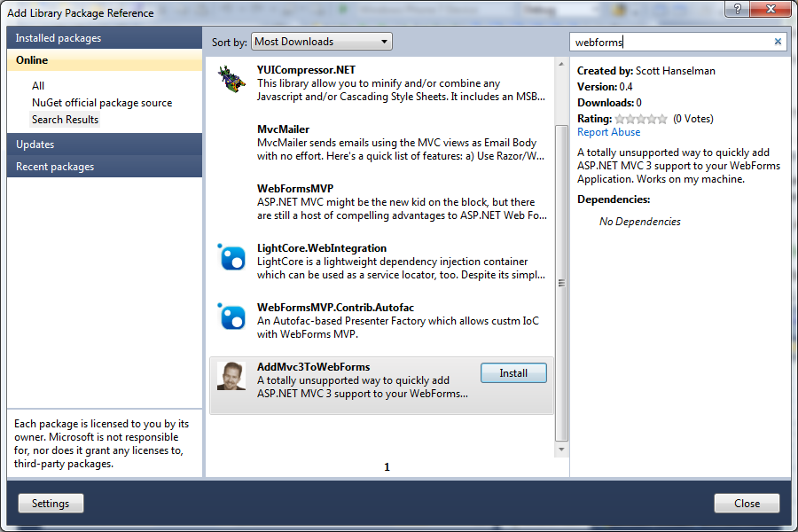Select the MvcMailer package title
798x532 pixels.
click(x=283, y=129)
